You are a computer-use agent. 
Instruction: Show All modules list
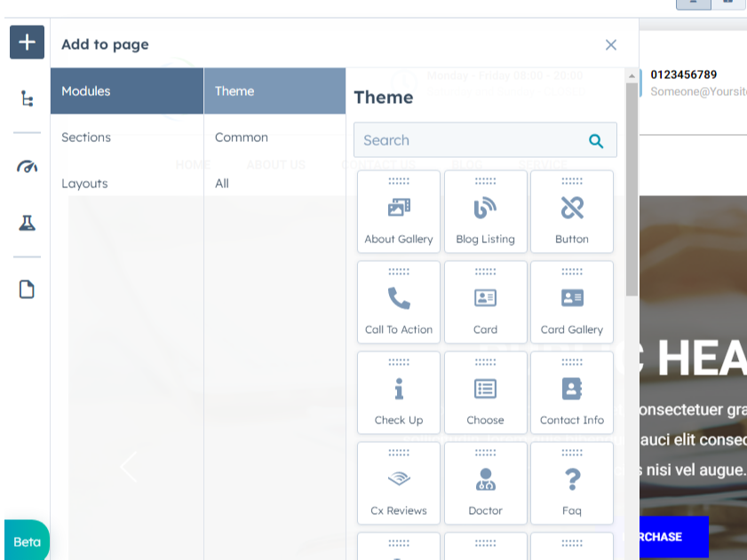click(x=222, y=184)
